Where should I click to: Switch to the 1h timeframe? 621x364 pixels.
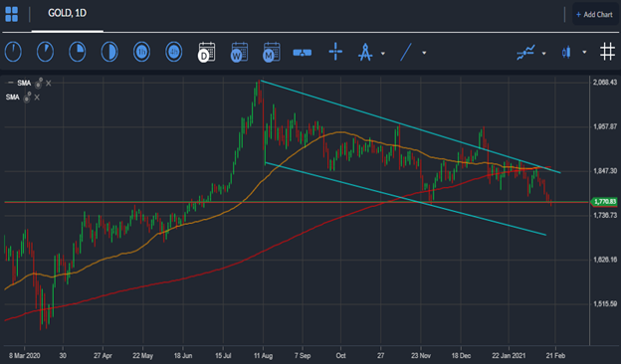[x=141, y=52]
